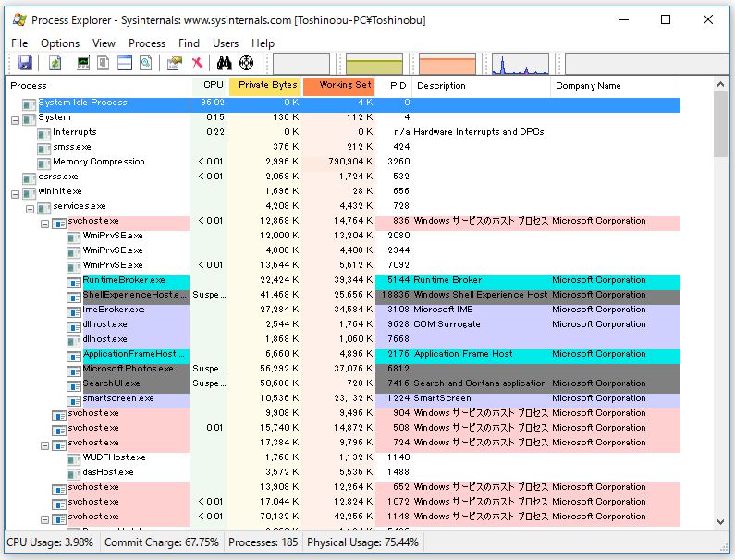Click the vertical scrollbar up arrow
The width and height of the screenshot is (735, 560).
(x=720, y=85)
